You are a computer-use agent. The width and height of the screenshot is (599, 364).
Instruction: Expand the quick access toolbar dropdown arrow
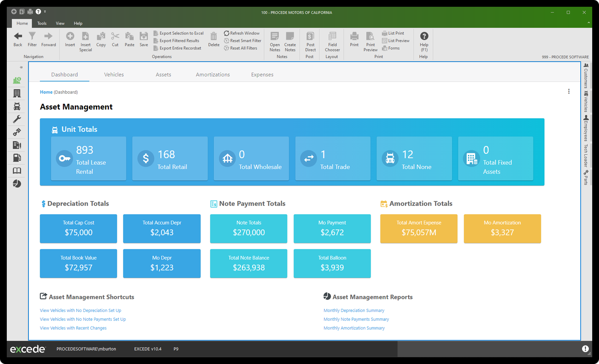tap(45, 12)
